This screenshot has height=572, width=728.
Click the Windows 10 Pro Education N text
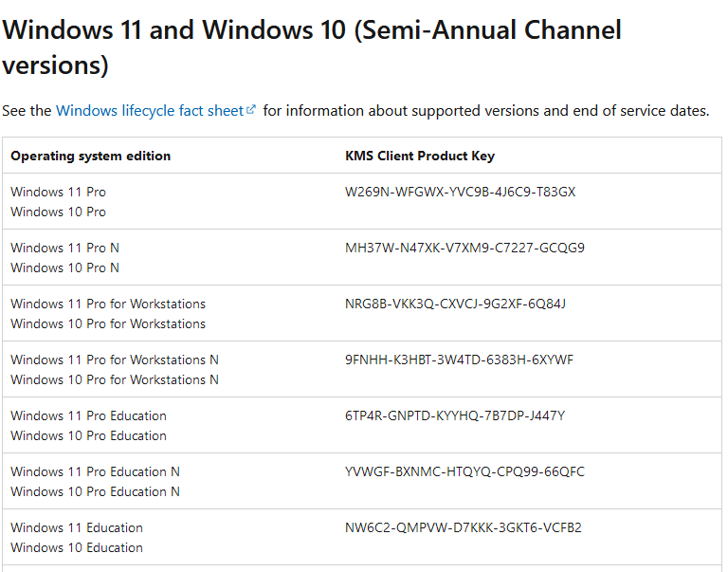tap(95, 491)
